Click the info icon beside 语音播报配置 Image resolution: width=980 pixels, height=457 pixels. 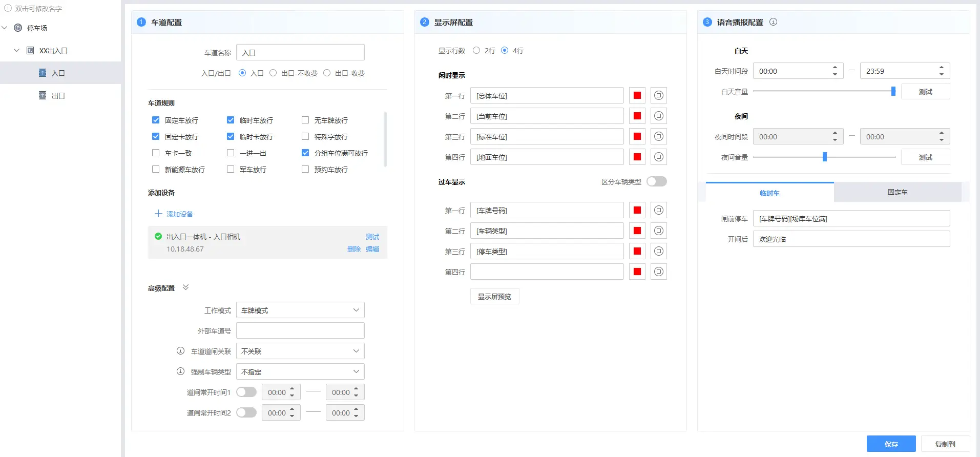point(773,22)
